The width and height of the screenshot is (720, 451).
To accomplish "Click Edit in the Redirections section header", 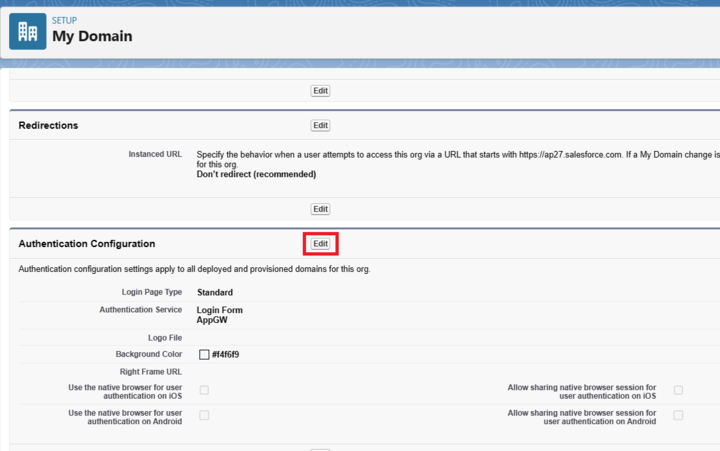I will tap(320, 126).
